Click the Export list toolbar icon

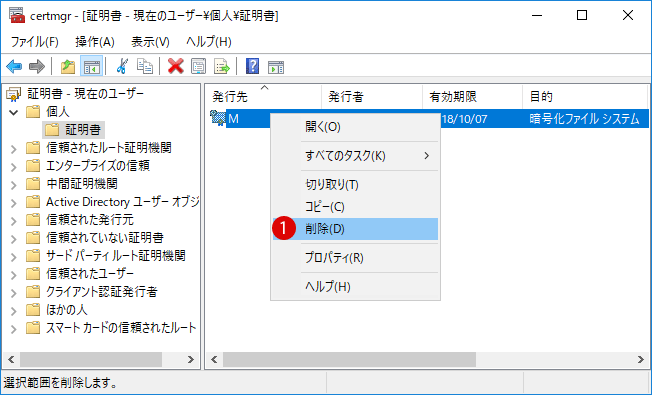click(x=222, y=67)
